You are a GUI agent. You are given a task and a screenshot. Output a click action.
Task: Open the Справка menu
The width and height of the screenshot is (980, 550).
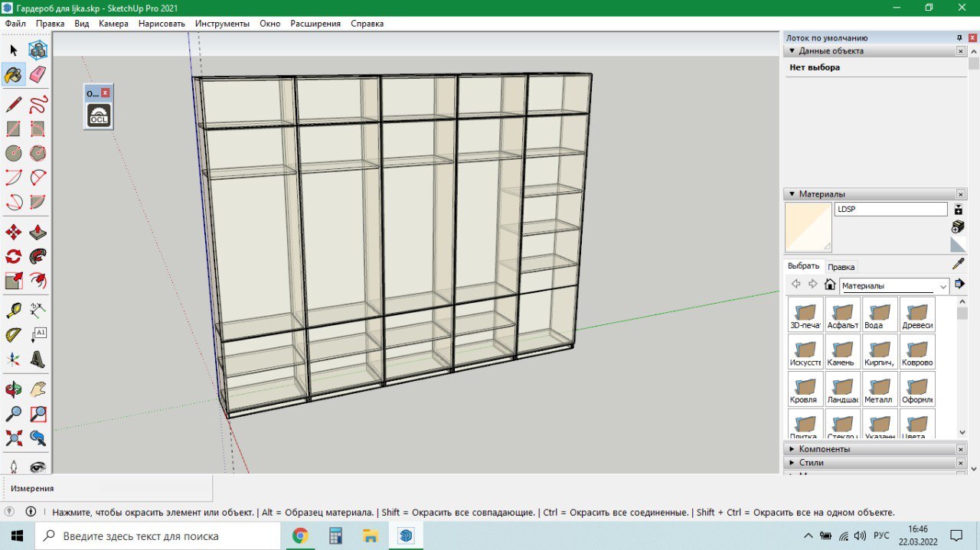pyautogui.click(x=367, y=24)
